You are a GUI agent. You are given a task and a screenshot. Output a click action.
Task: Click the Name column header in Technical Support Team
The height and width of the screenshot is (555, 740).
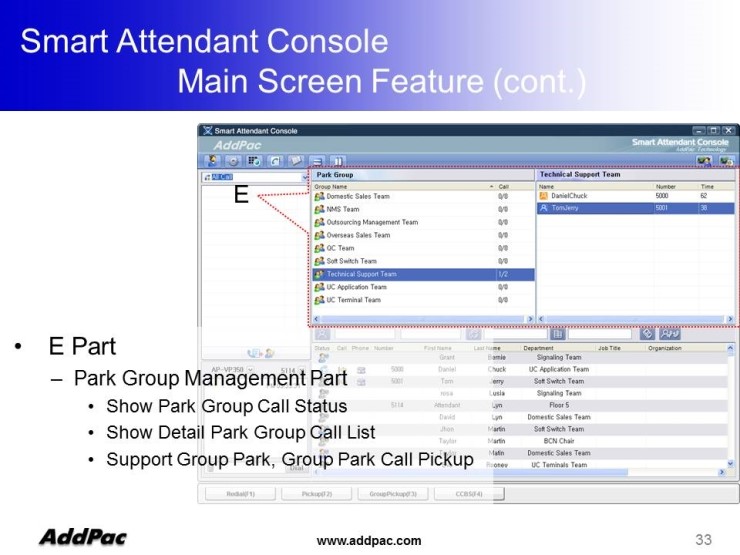pos(596,186)
